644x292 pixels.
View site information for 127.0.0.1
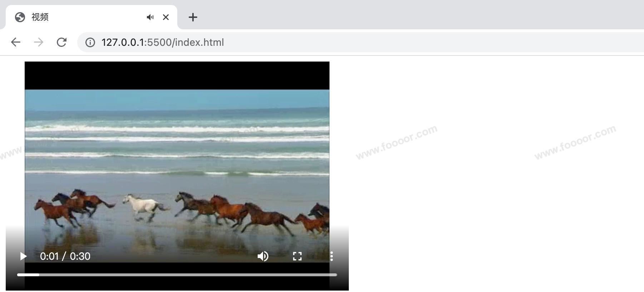click(x=90, y=43)
